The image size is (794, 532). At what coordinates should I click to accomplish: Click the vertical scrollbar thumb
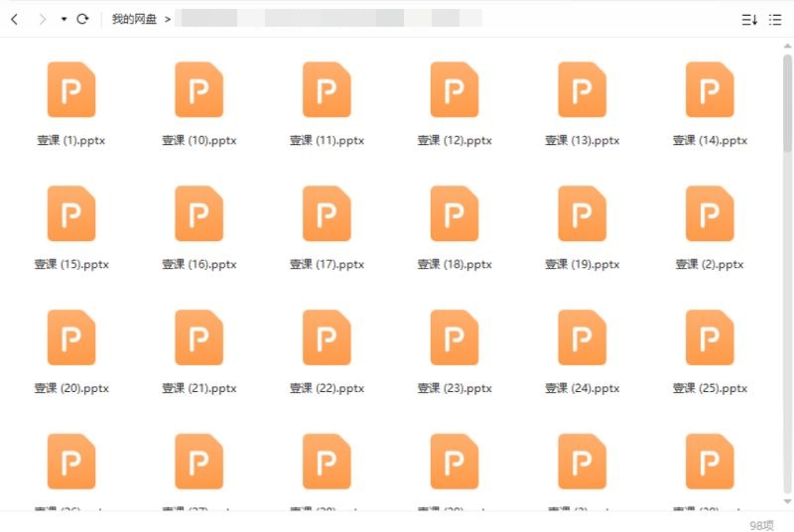787,104
